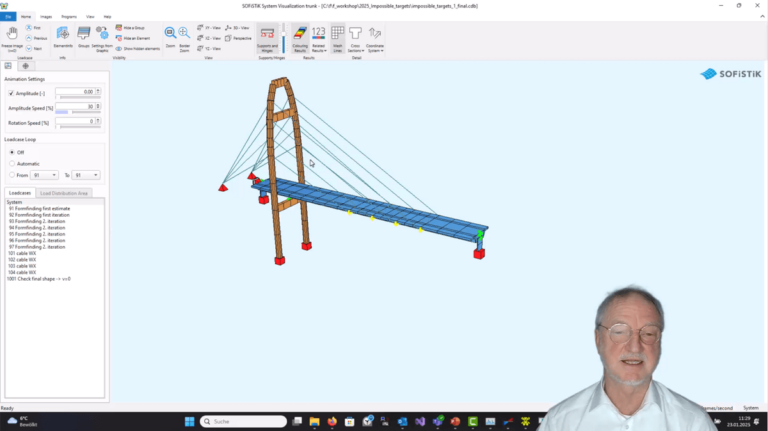Click Show hidden elements
Viewport: 768px width, 431px height.
[x=138, y=48]
